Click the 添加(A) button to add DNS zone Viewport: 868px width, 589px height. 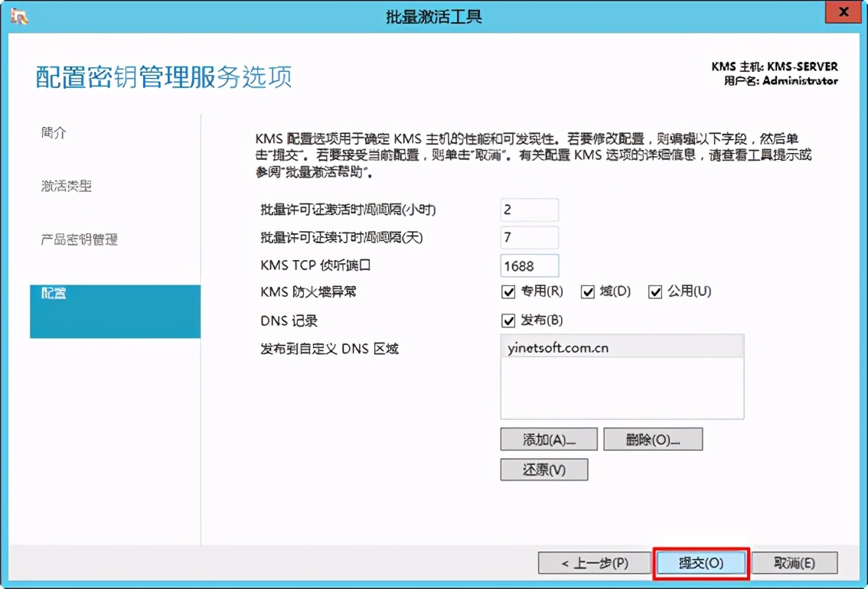pos(548,438)
